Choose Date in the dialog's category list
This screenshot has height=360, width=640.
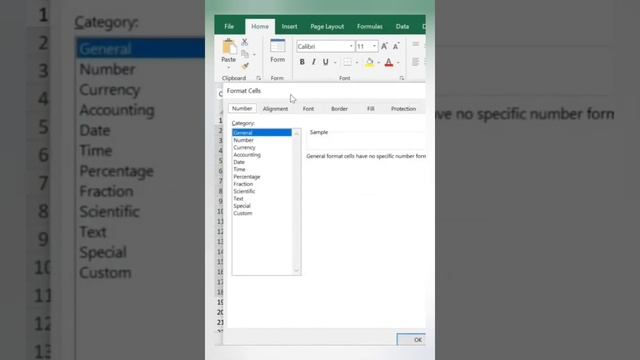[262, 162]
